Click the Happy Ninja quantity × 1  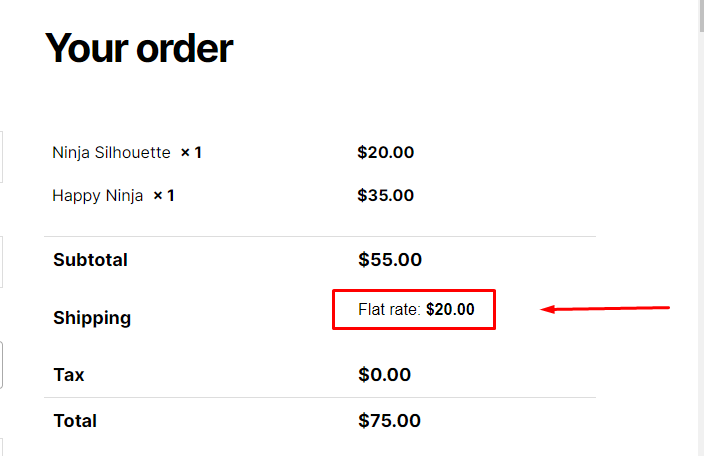(x=163, y=196)
